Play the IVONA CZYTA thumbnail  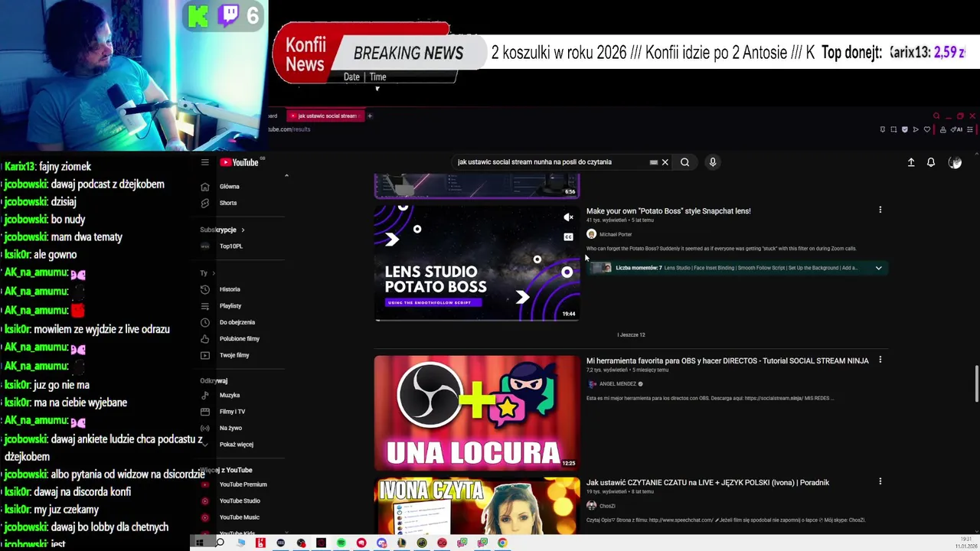[477, 505]
